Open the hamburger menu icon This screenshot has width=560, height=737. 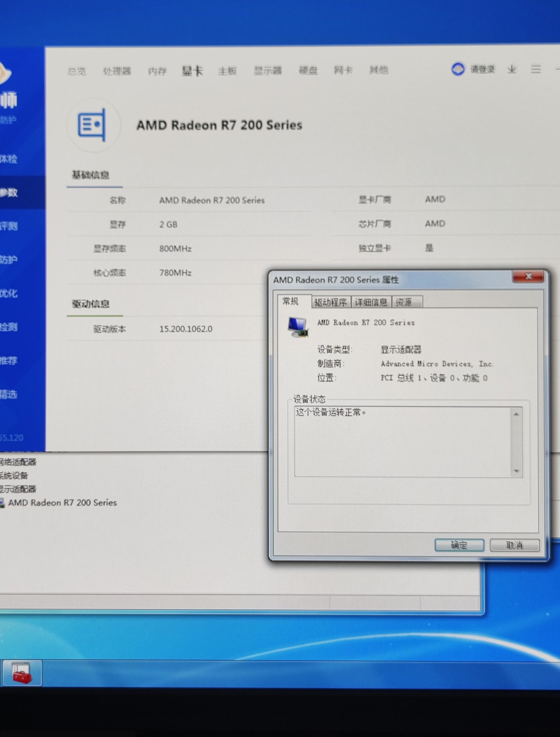(535, 69)
